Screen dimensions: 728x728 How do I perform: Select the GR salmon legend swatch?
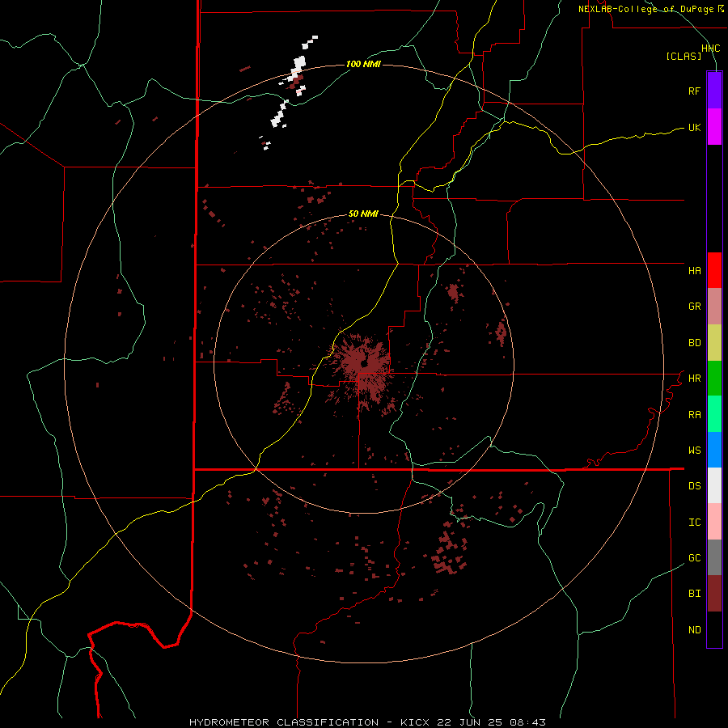point(714,307)
